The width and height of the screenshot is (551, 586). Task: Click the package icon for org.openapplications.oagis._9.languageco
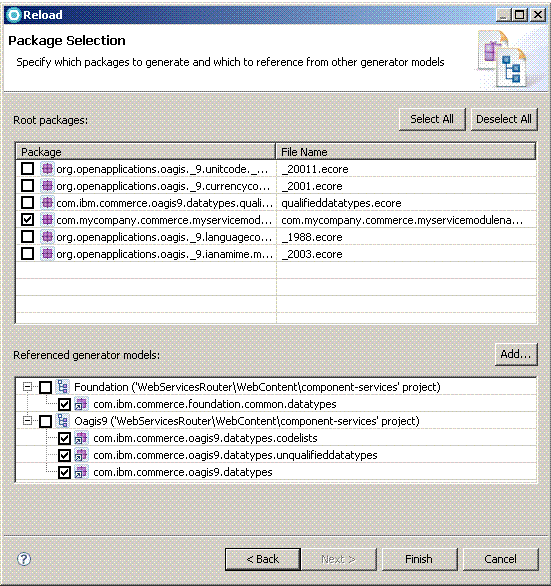click(x=47, y=237)
